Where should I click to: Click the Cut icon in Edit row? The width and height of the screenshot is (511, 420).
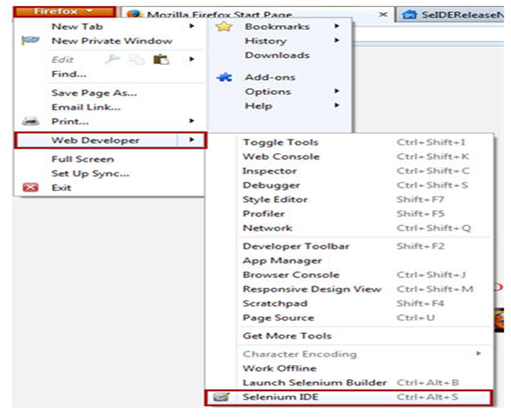point(112,59)
